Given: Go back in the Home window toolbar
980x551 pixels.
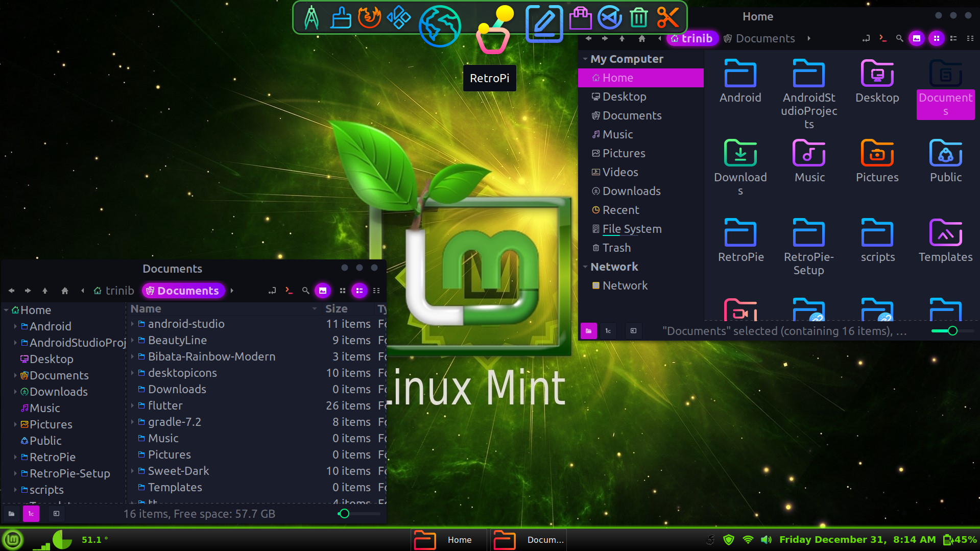Looking at the screenshot, I should [x=588, y=38].
